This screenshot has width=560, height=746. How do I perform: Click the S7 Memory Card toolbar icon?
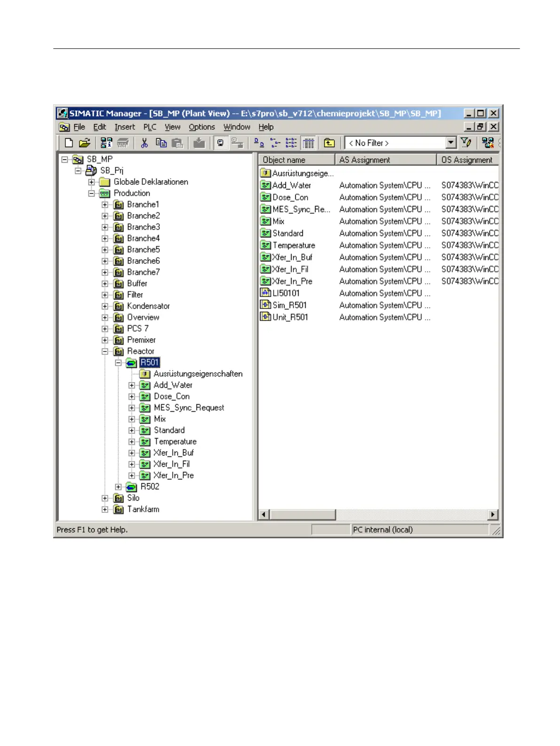pos(123,143)
